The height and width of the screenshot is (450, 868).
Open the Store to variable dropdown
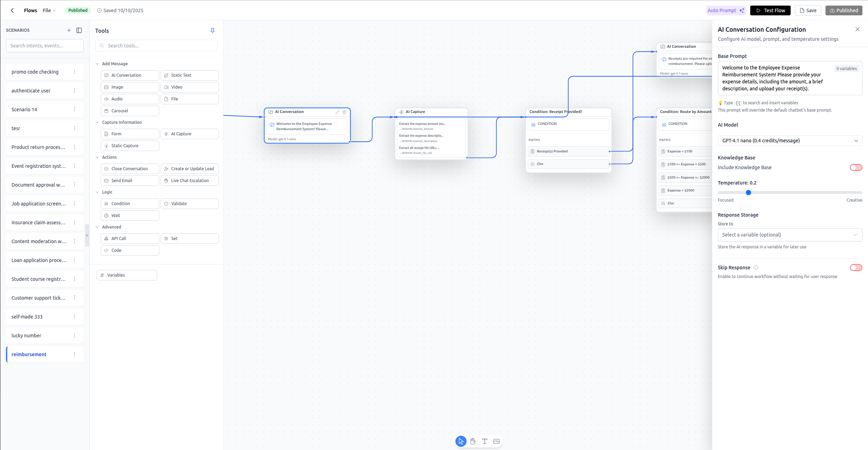[790, 235]
